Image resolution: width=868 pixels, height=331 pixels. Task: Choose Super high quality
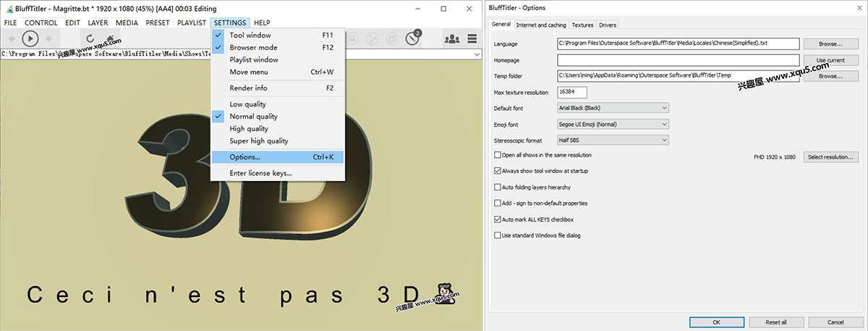point(278,141)
